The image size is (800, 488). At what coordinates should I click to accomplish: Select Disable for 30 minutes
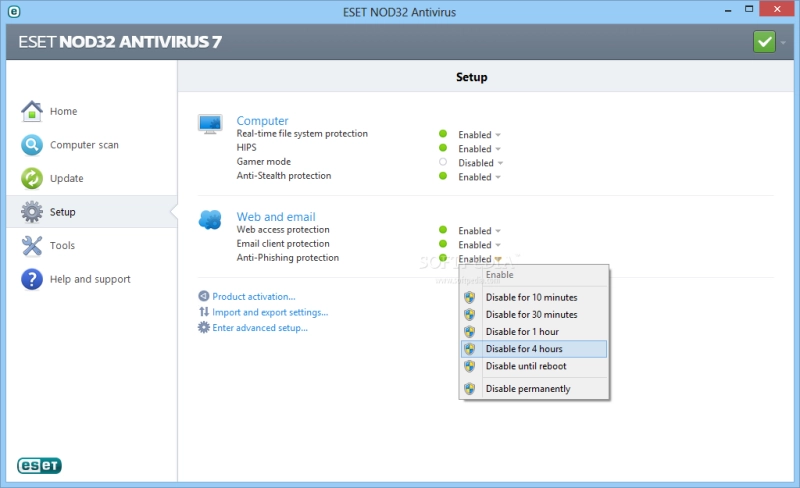click(534, 314)
